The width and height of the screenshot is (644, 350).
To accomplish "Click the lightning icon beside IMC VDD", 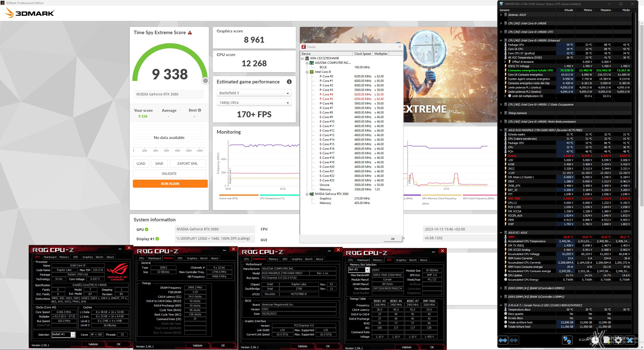I will tap(505, 198).
